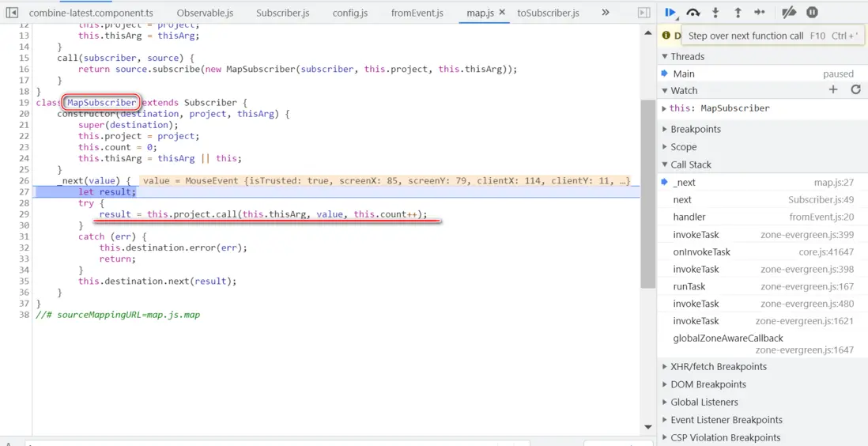The image size is (868, 446).
Task: Expand the XHR/fetch Breakpoints section
Action: (718, 366)
